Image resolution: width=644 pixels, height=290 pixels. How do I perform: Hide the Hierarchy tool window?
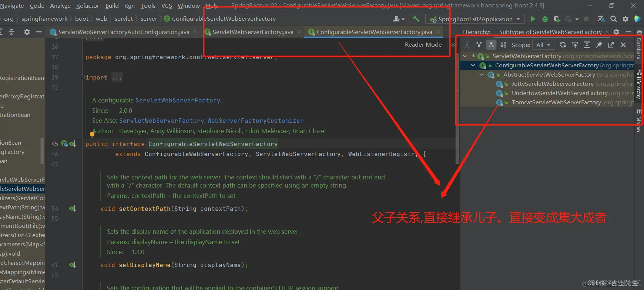tap(628, 32)
